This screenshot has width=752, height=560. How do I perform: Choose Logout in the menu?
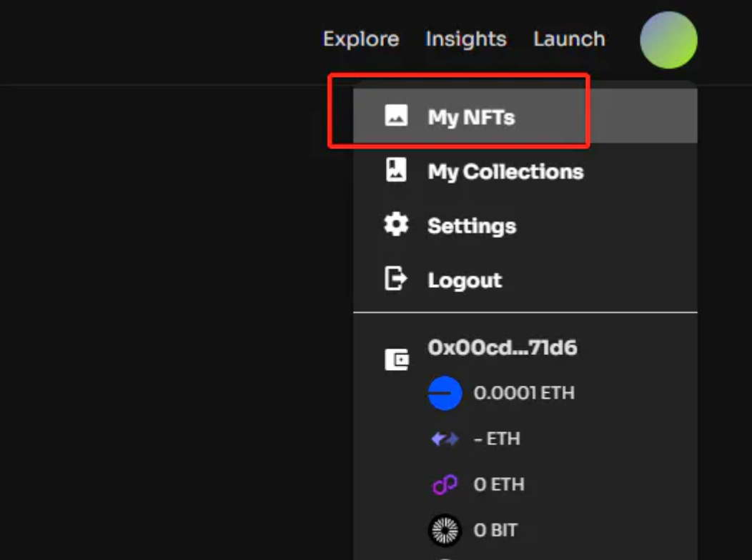525,280
